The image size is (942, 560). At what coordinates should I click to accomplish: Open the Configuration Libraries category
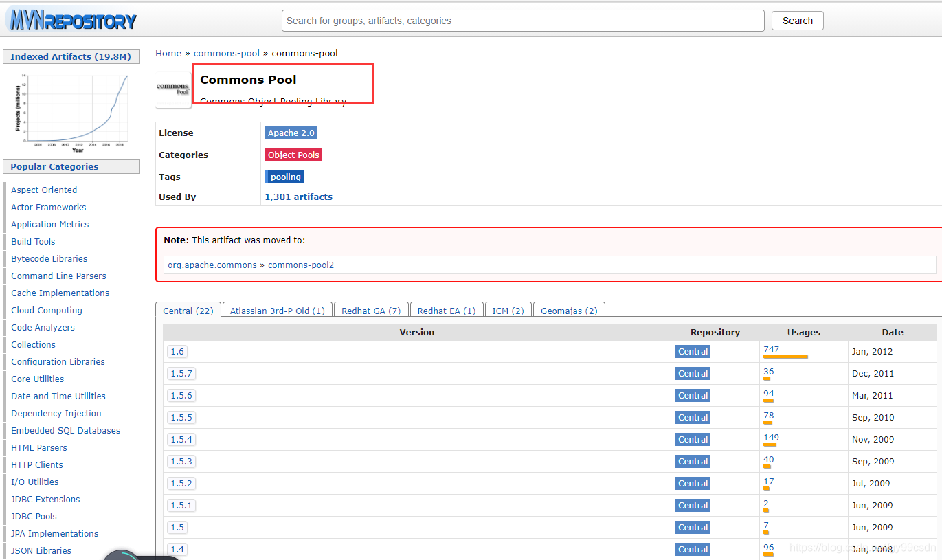(x=58, y=361)
